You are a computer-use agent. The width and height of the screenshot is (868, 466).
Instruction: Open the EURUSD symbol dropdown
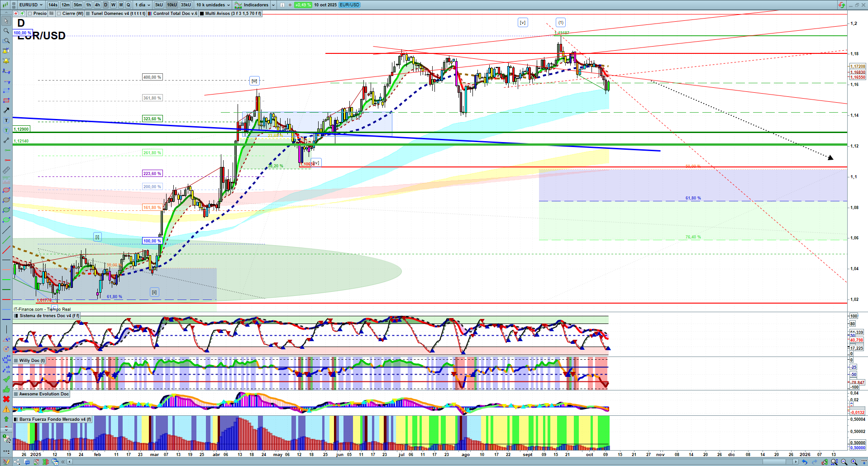(31, 5)
